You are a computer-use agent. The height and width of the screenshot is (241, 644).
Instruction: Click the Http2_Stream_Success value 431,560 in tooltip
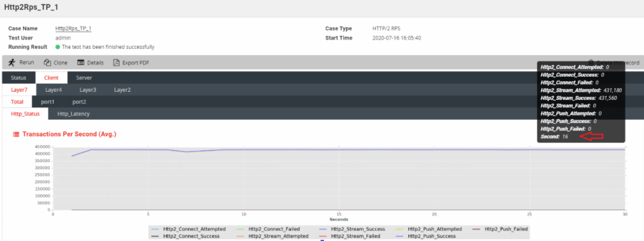click(608, 98)
